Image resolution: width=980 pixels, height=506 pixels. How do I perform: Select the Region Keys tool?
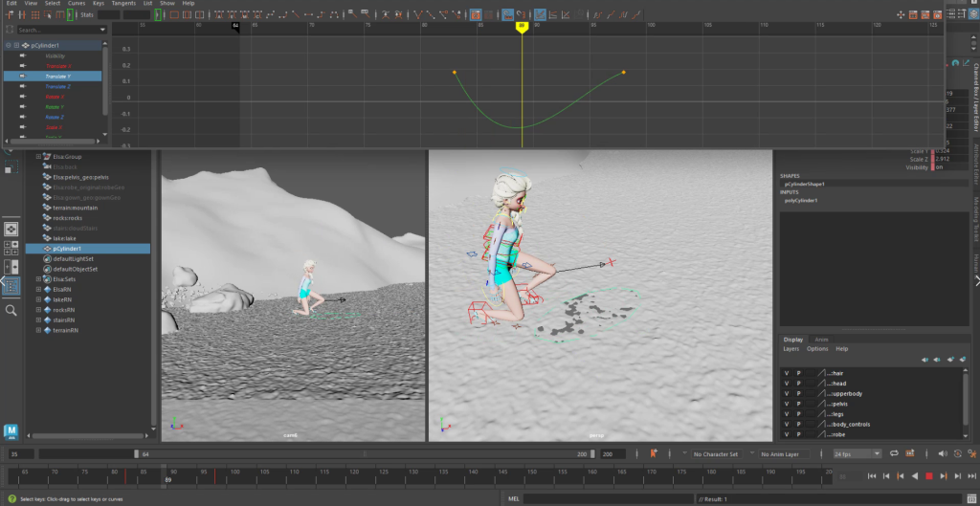(x=48, y=14)
